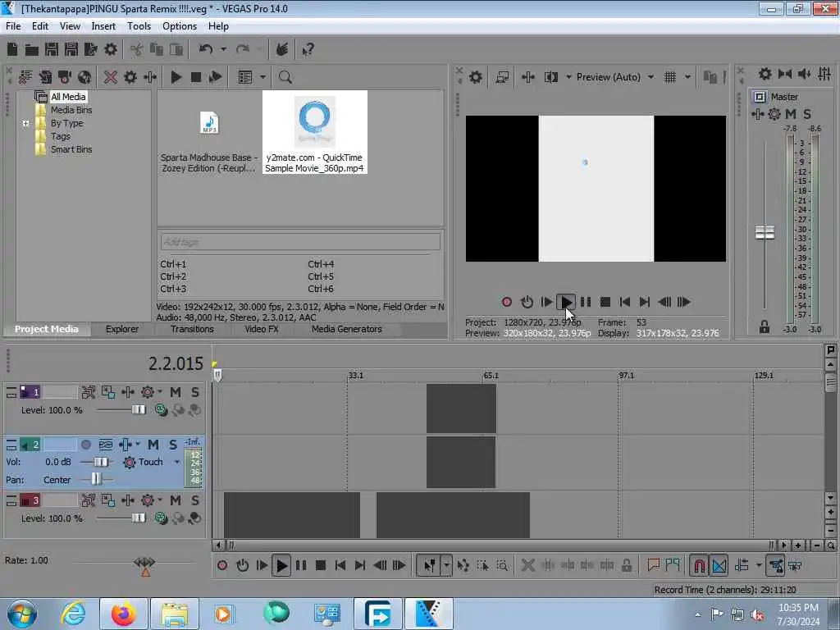This screenshot has height=630, width=840.
Task: Select the All Media bin
Action: (68, 97)
